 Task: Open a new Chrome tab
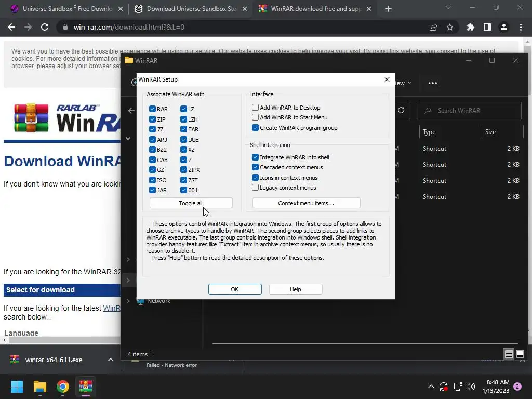(x=389, y=9)
